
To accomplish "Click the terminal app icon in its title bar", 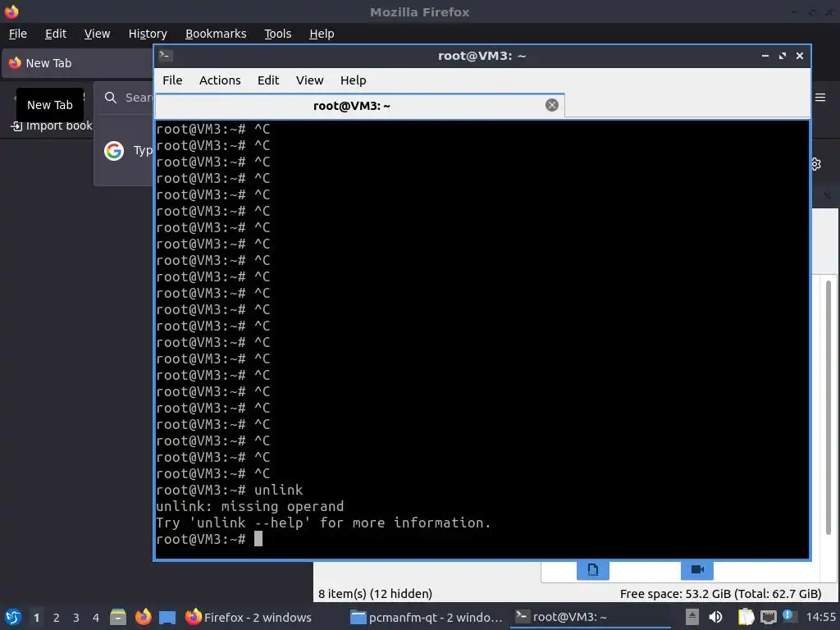I will (166, 56).
